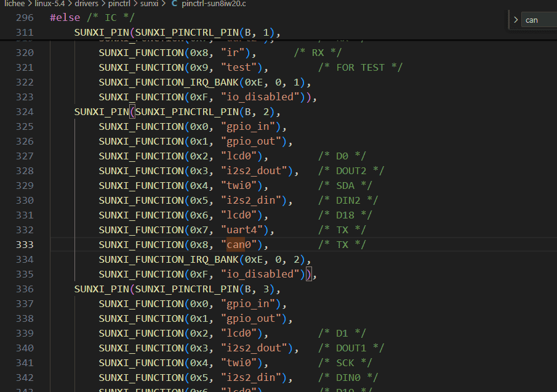
Task: Open the sunxi breadcrumb folder
Action: 148,4
